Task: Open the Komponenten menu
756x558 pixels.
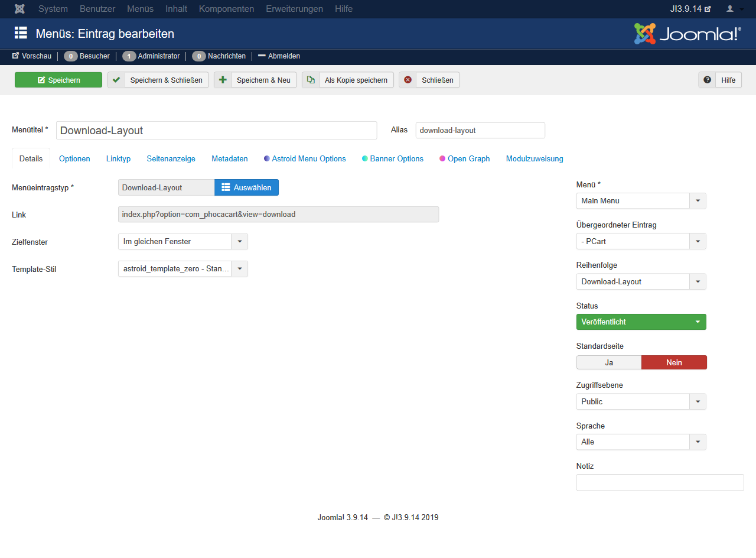Action: [226, 9]
